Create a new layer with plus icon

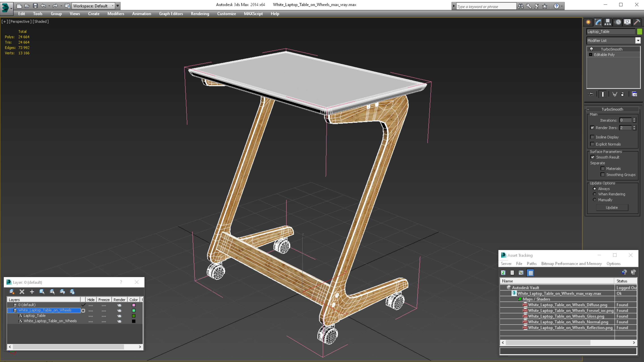tap(32, 292)
